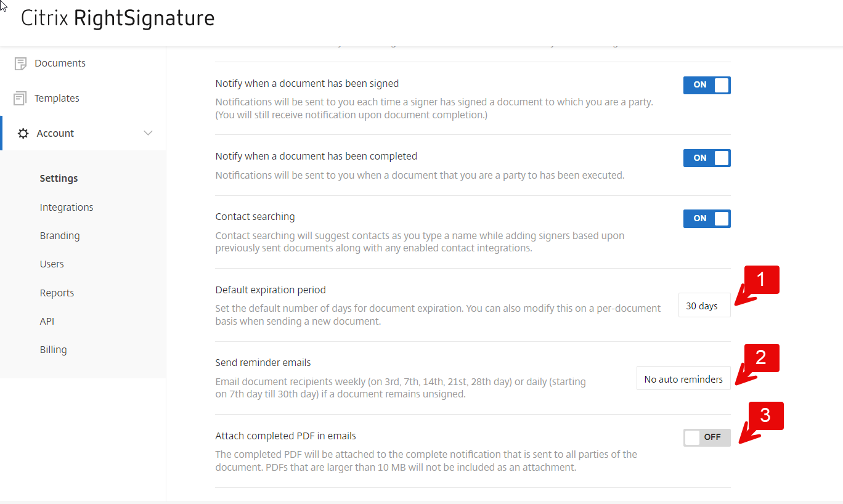Turn off document completion notifications
Viewport: 843px width, 504px height.
pos(707,158)
